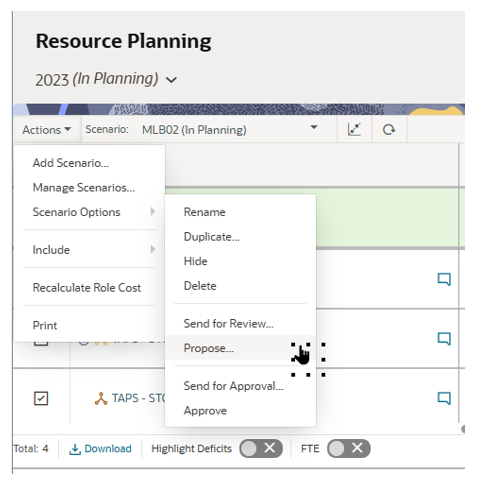Open the top row comment icon
Screen dimensions: 500x499
(444, 279)
